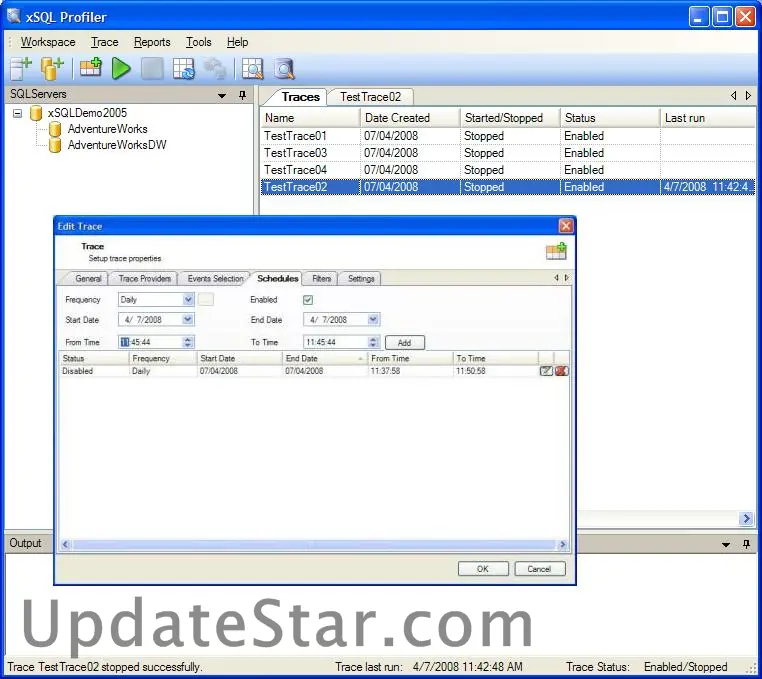The image size is (762, 679).
Task: Click the edit schedule icon in Disabled row
Action: 546,371
